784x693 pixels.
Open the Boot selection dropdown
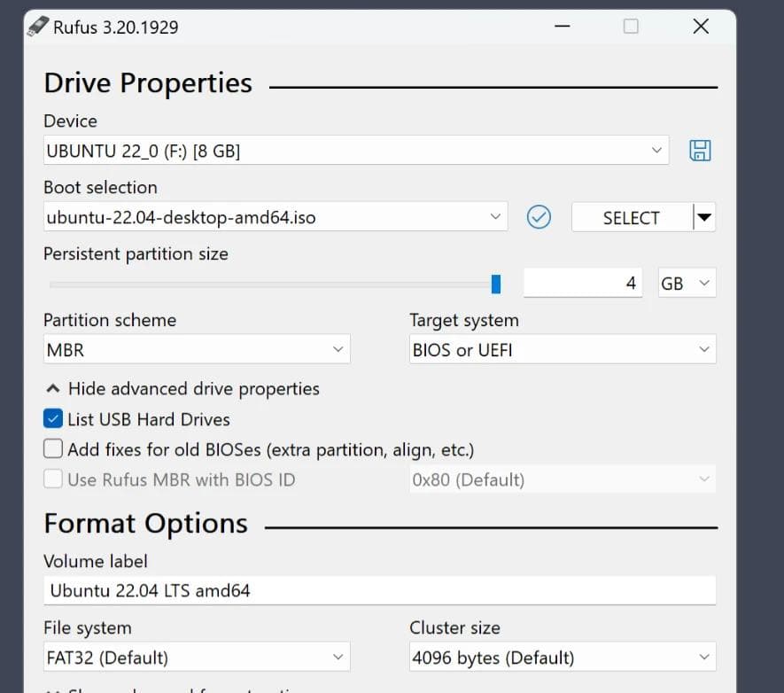click(x=276, y=217)
